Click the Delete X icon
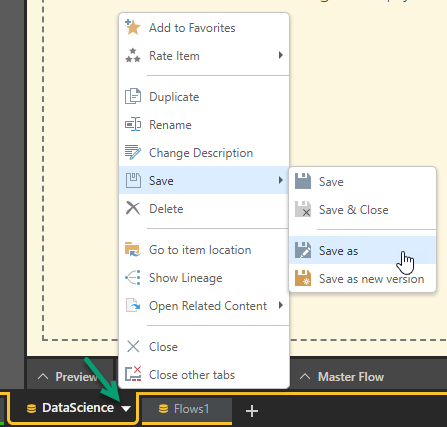The height and width of the screenshot is (427, 447). click(x=133, y=208)
